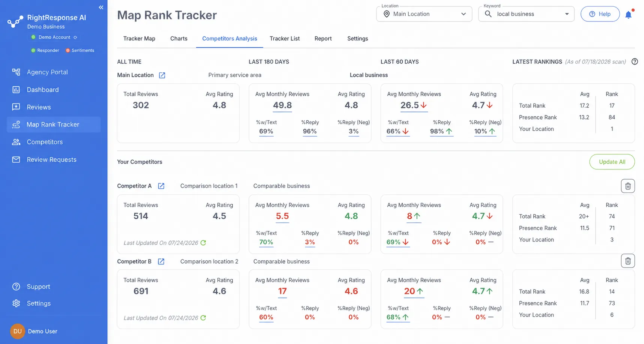Click Competitor B 68% w/Text 60-day value
The height and width of the screenshot is (344, 644).
point(393,317)
